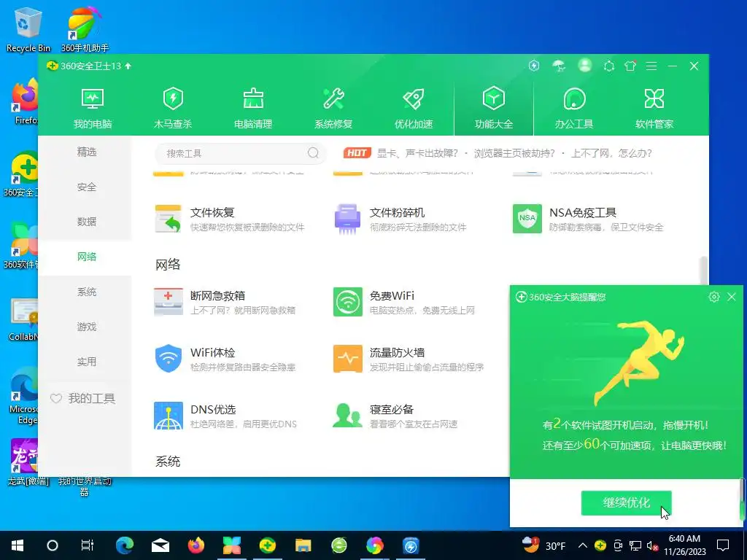
Task: Select 数据 category in sidebar
Action: pyautogui.click(x=87, y=222)
